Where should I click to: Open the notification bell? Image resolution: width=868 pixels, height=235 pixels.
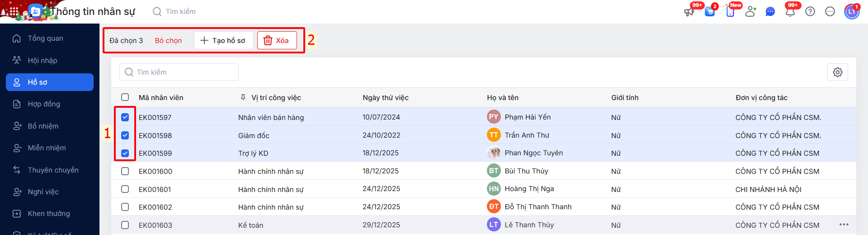click(790, 12)
